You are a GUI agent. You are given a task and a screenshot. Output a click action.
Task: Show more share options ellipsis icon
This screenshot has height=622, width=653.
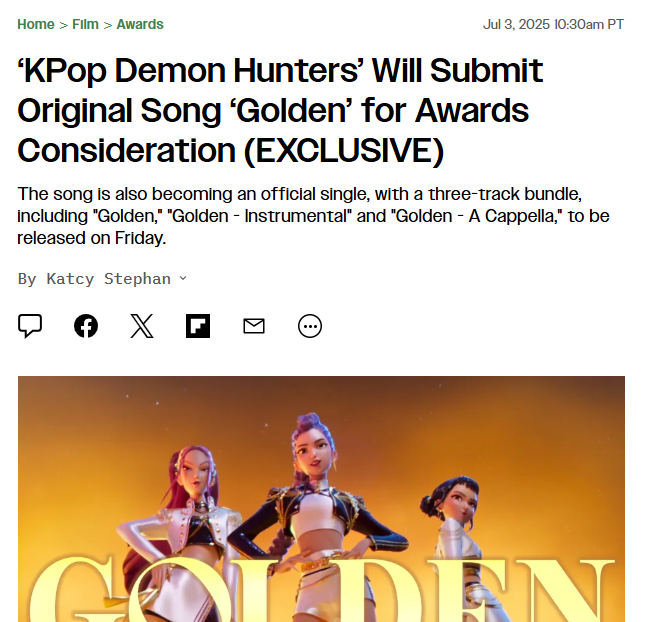tap(310, 326)
